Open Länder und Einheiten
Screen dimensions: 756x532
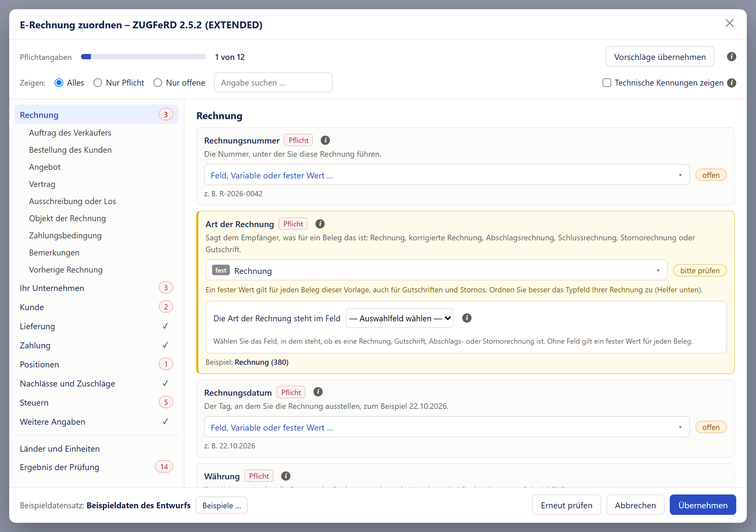96,449
